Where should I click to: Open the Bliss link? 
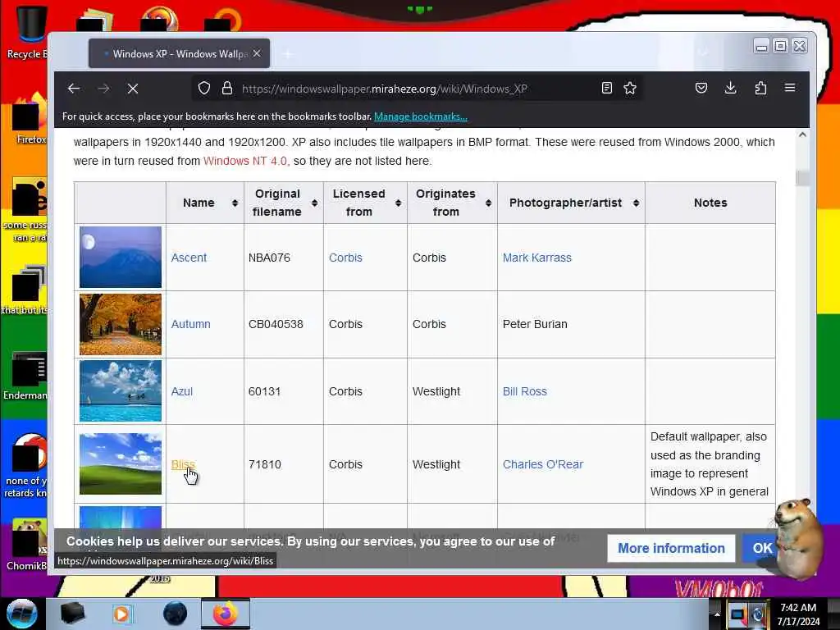click(183, 464)
